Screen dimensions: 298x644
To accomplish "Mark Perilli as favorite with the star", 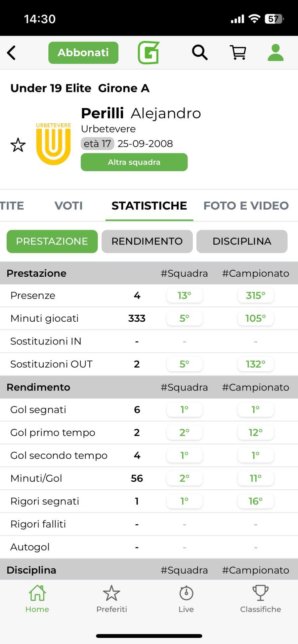I will tap(18, 145).
